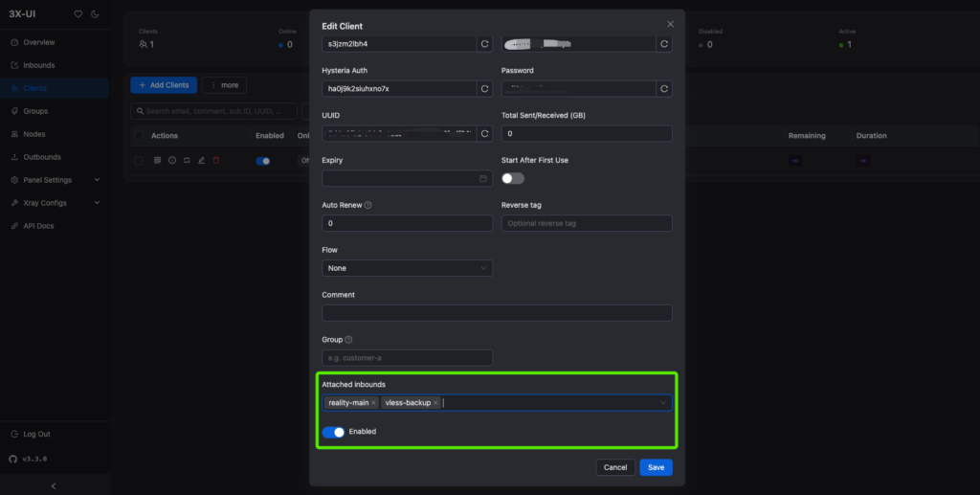Toggle the client Enabled switch in dialog
Image resolution: width=980 pixels, height=495 pixels.
[333, 432]
